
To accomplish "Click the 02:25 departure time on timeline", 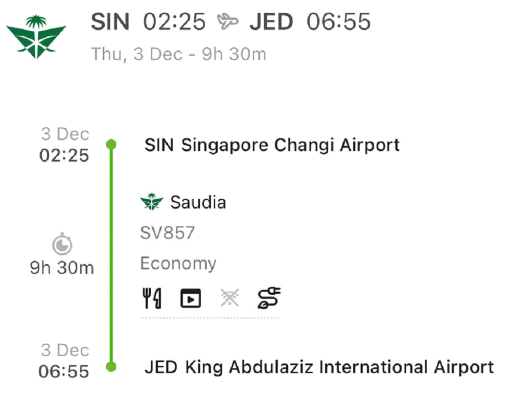I will (64, 155).
